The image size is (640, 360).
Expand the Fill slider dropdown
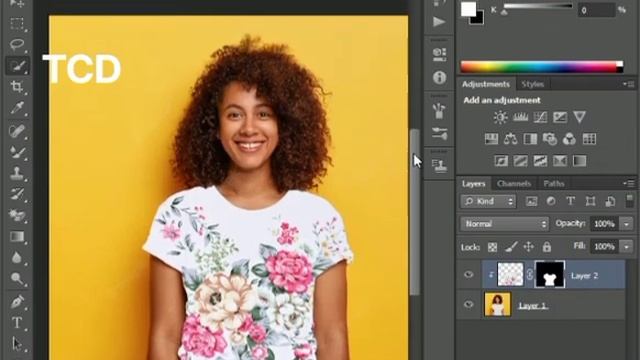pos(627,247)
